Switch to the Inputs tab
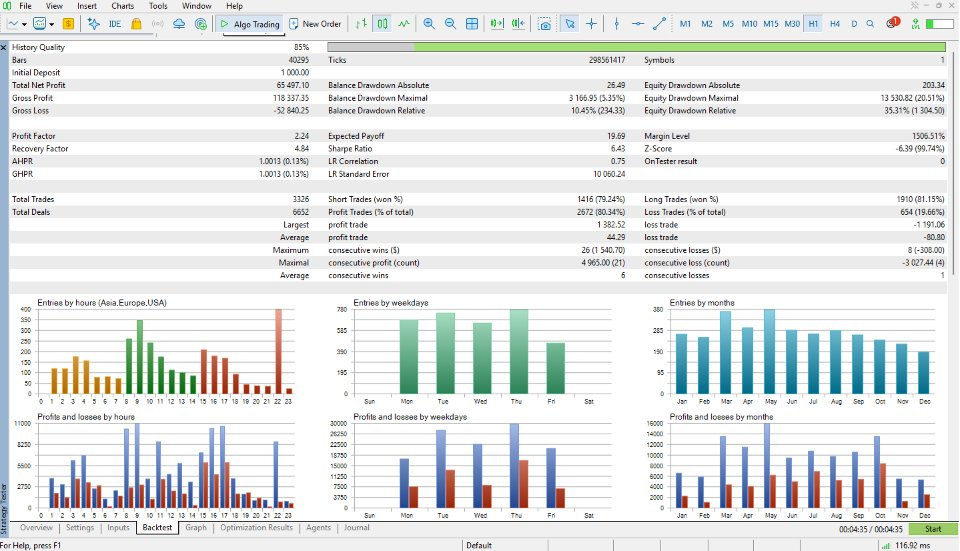 (118, 528)
